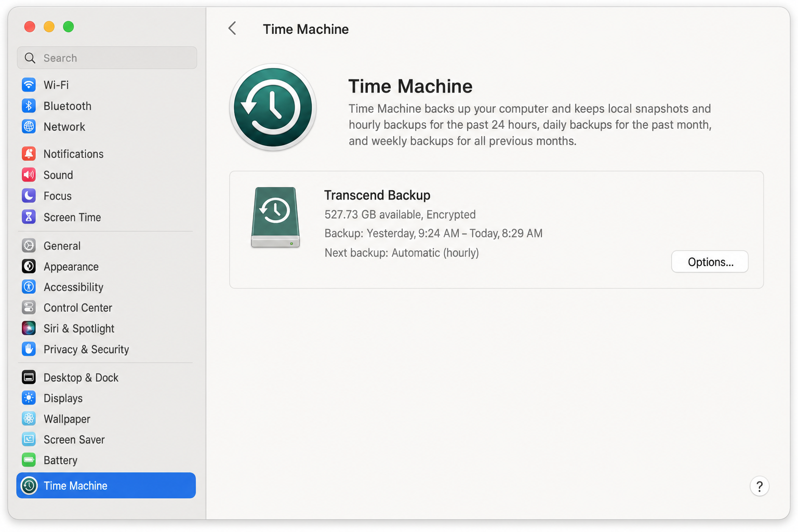Select Accessibility label in sidebar
This screenshot has width=798, height=532.
(x=73, y=287)
